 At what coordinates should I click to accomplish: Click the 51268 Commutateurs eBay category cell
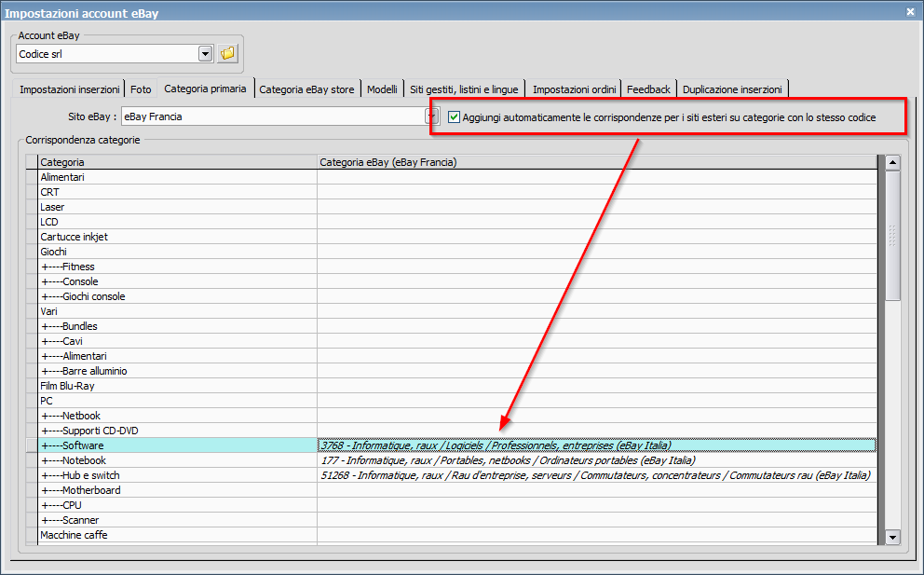(597, 474)
